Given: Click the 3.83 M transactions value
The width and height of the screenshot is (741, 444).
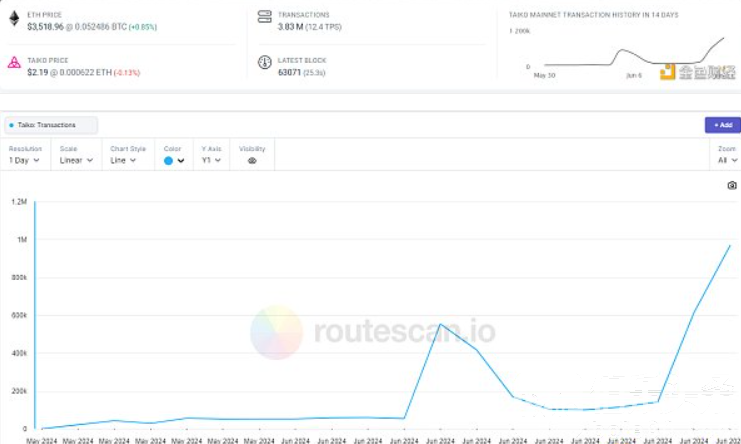Looking at the screenshot, I should click(x=290, y=27).
